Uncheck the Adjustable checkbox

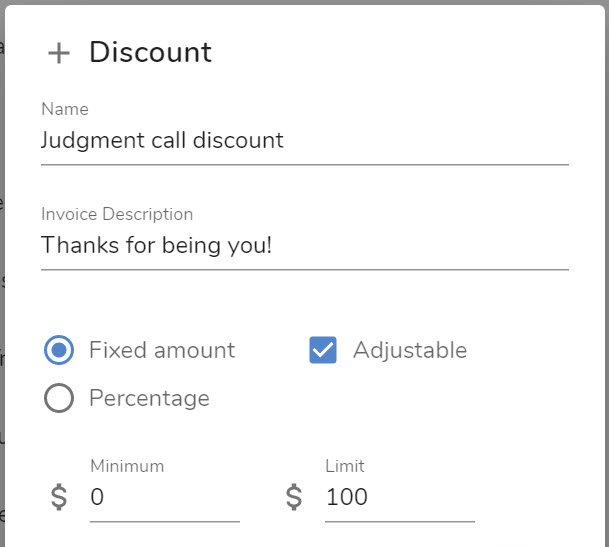tap(323, 350)
